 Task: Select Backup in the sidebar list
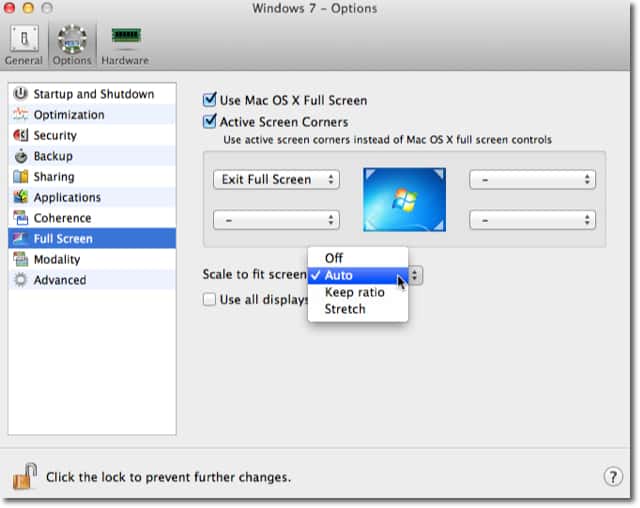click(92, 156)
